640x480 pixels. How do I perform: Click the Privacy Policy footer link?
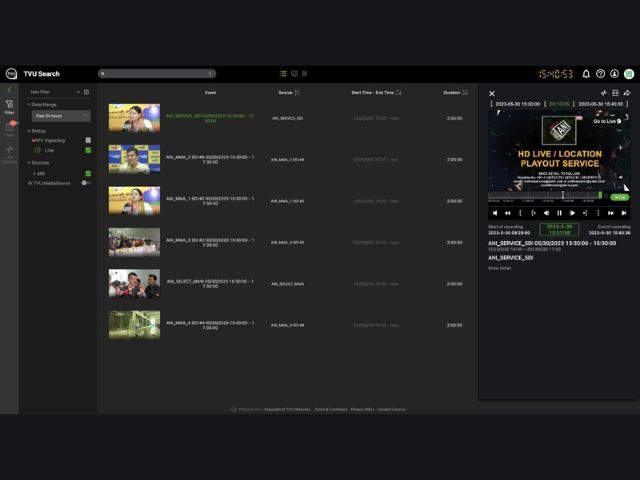[362, 409]
